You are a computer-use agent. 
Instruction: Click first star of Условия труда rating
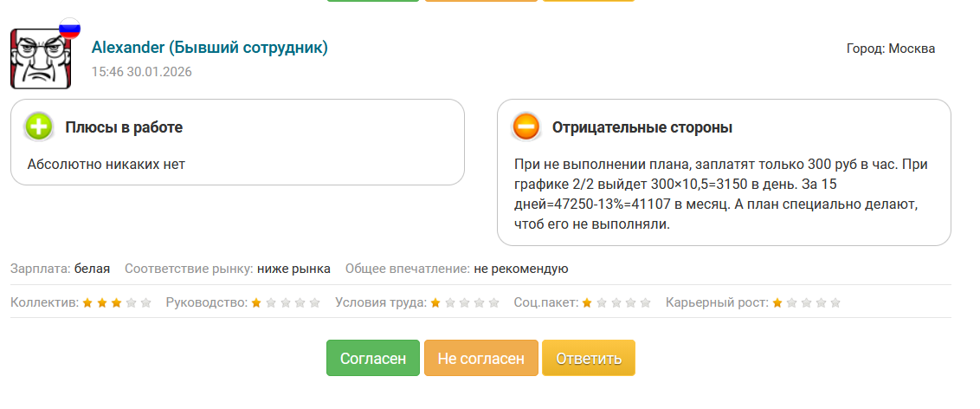click(x=435, y=302)
